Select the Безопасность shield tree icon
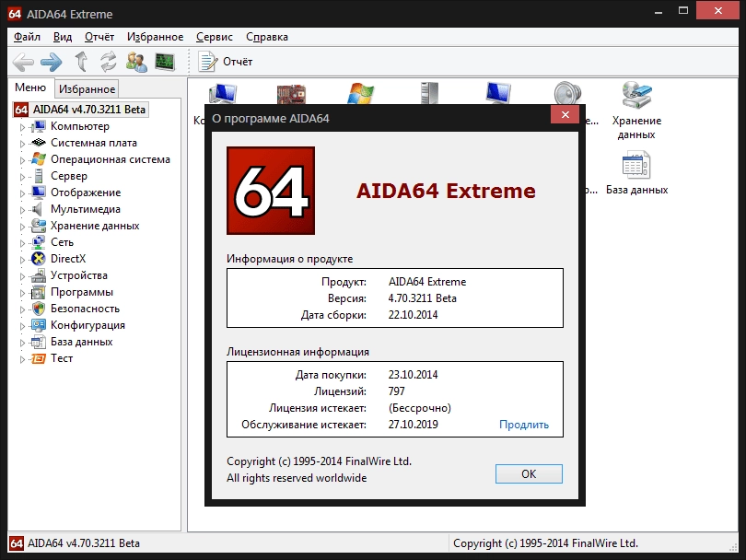The height and width of the screenshot is (560, 746). [x=39, y=309]
